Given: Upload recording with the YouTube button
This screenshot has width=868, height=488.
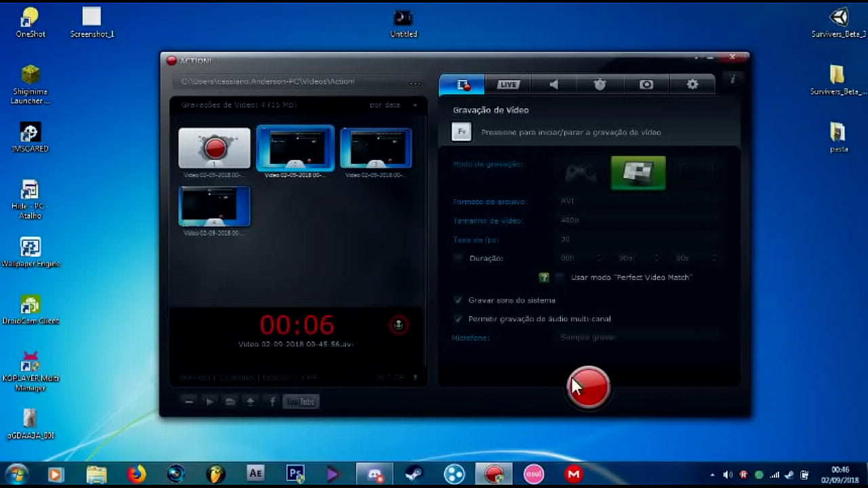Looking at the screenshot, I should click(x=300, y=402).
